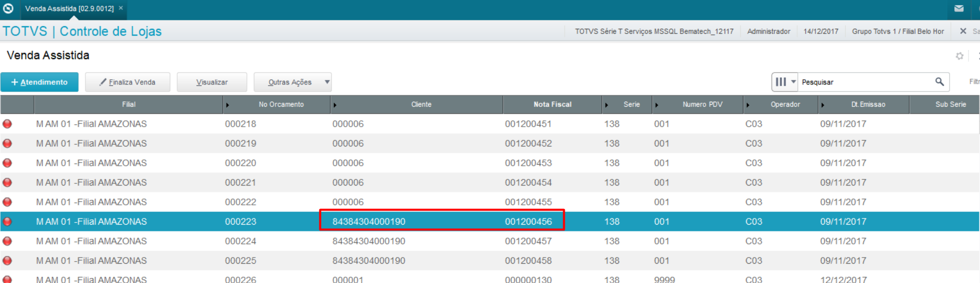Select order number 000222
The height and width of the screenshot is (283, 980).
pos(241,202)
